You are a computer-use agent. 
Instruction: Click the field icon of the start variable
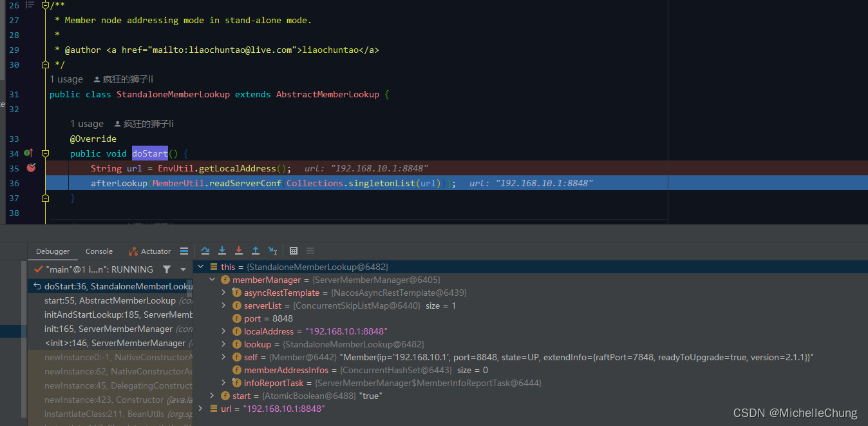click(x=225, y=396)
